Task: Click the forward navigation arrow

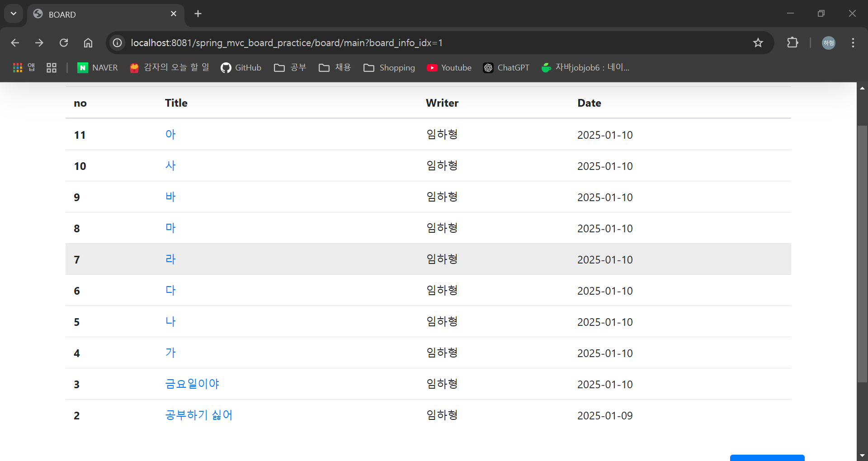Action: (39, 42)
